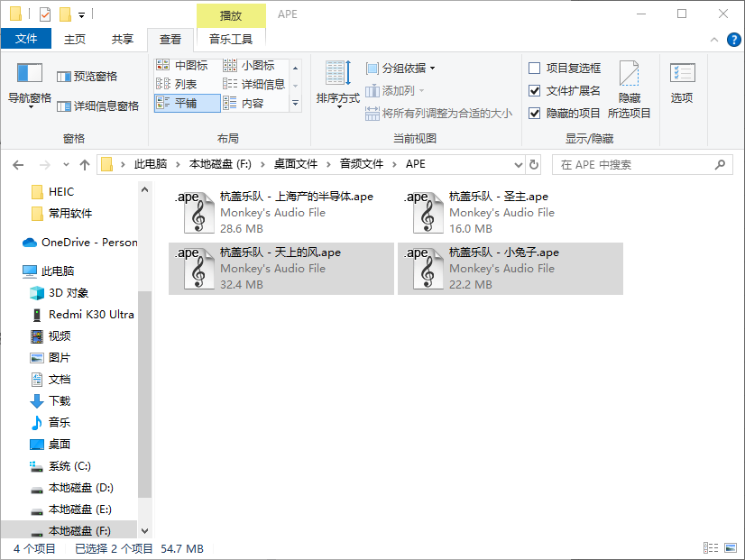Viewport: 745px width, 560px height.
Task: Switch to the 共享 ribbon tab
Action: 122,39
